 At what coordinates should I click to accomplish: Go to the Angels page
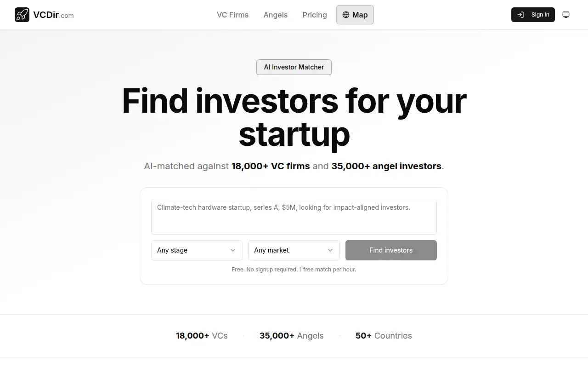coord(276,15)
